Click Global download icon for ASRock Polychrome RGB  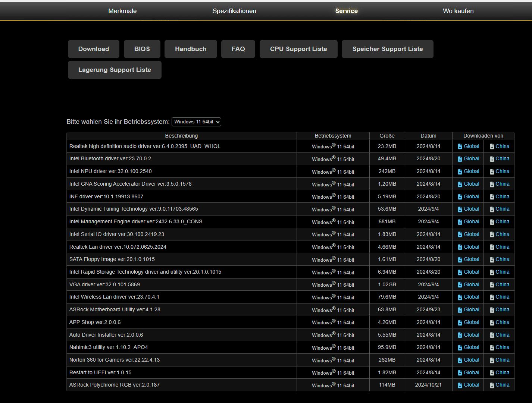460,385
